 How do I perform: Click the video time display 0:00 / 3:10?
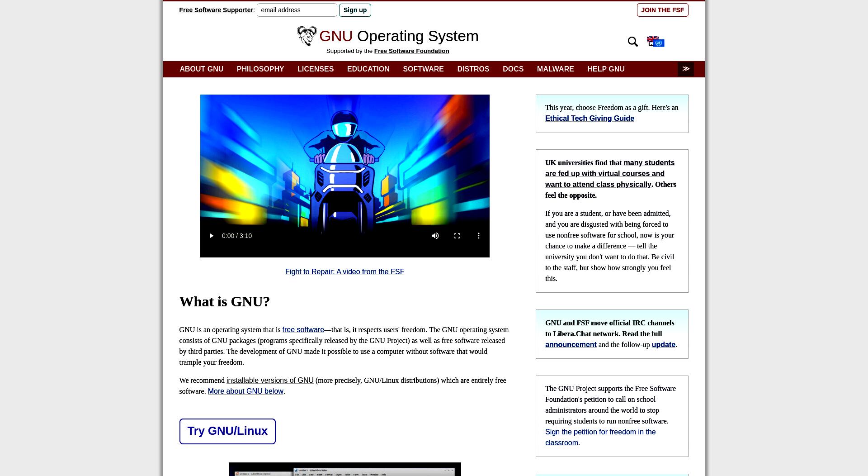point(237,236)
